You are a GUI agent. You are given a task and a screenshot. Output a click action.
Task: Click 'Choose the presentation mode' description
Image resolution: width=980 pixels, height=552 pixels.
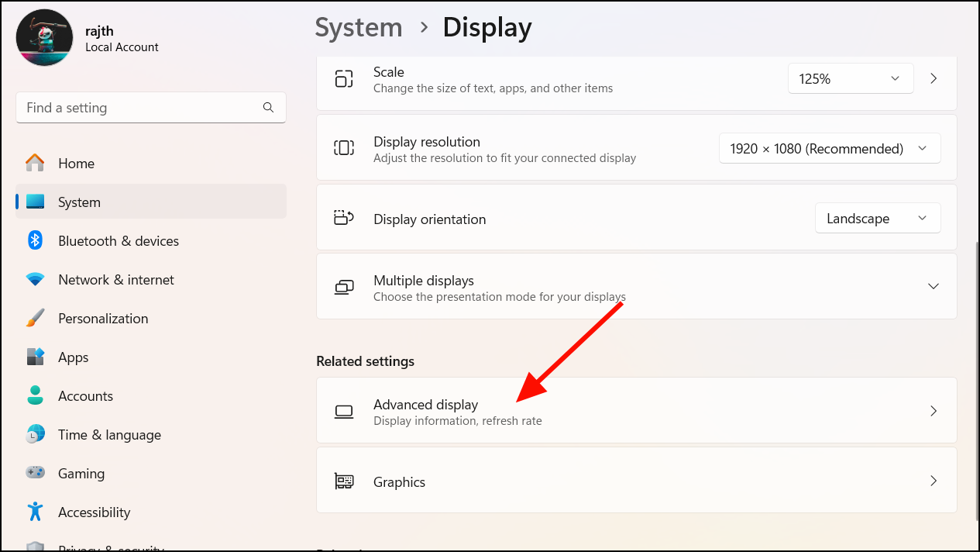500,297
